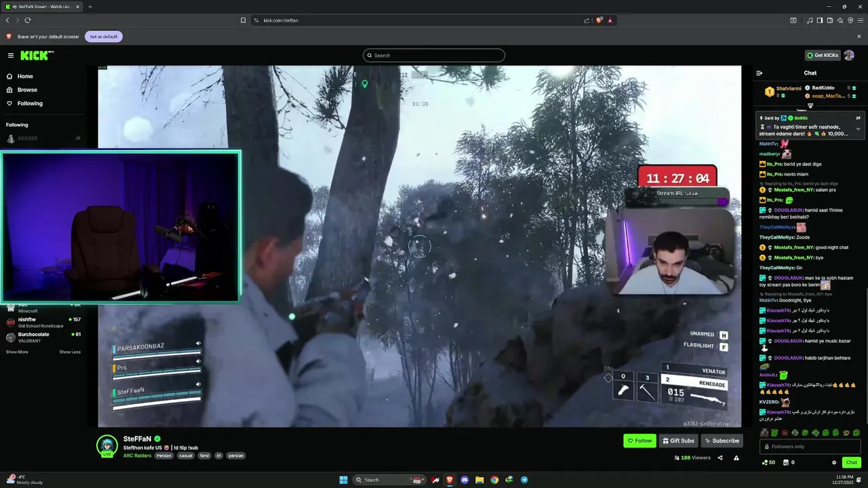
Task: Select the casual stream tag
Action: (185, 455)
